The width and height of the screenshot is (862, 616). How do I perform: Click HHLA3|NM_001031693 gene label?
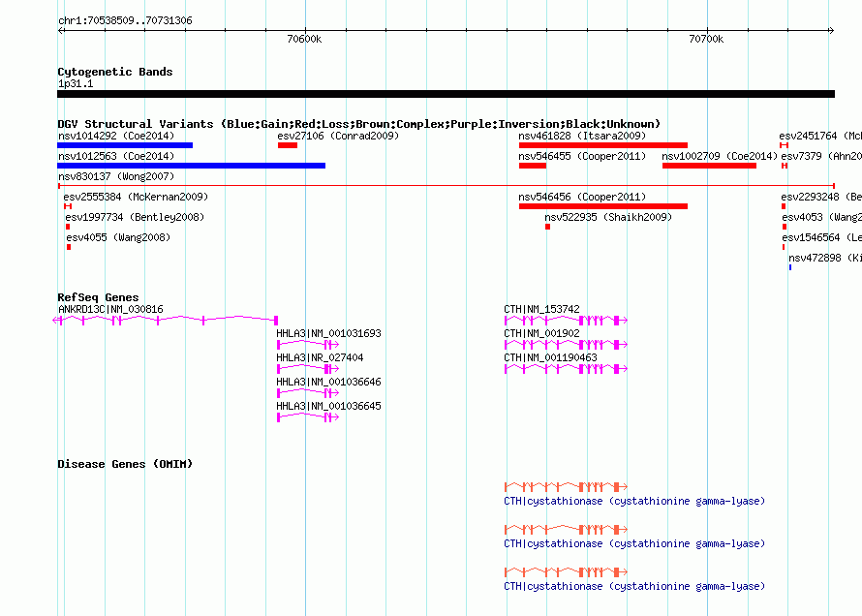tap(328, 333)
